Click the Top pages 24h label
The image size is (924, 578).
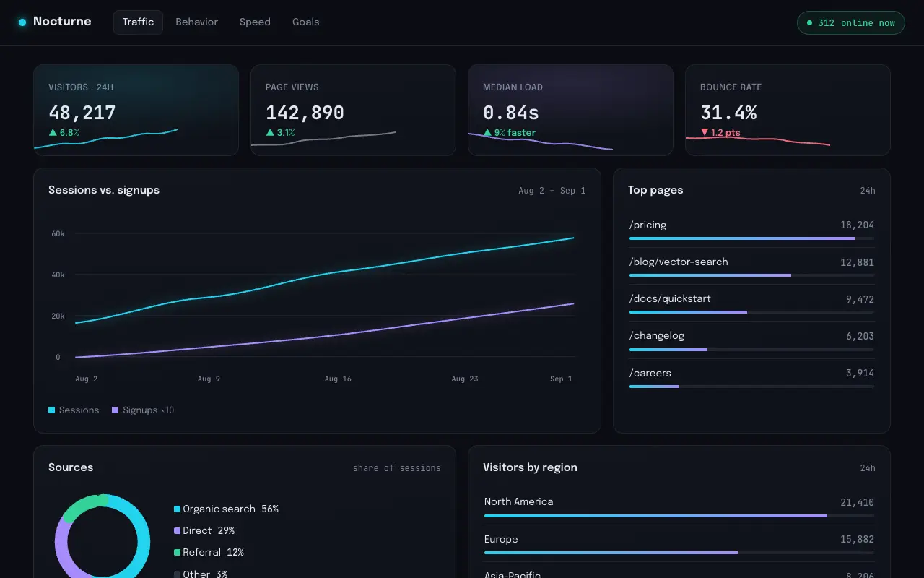click(868, 191)
